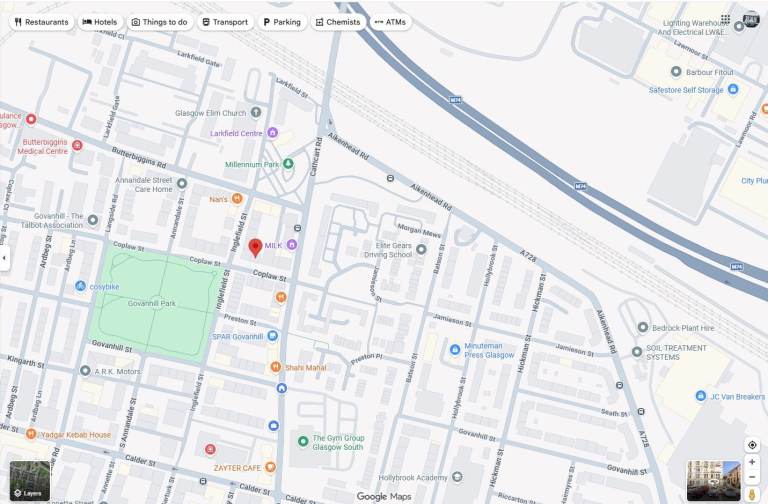Open Street View photo thumbnail
This screenshot has width=768, height=504.
pyautogui.click(x=713, y=480)
